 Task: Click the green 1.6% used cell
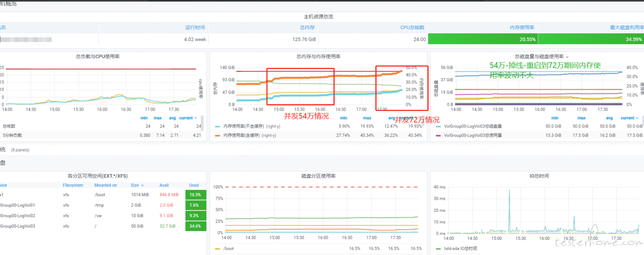196,205
